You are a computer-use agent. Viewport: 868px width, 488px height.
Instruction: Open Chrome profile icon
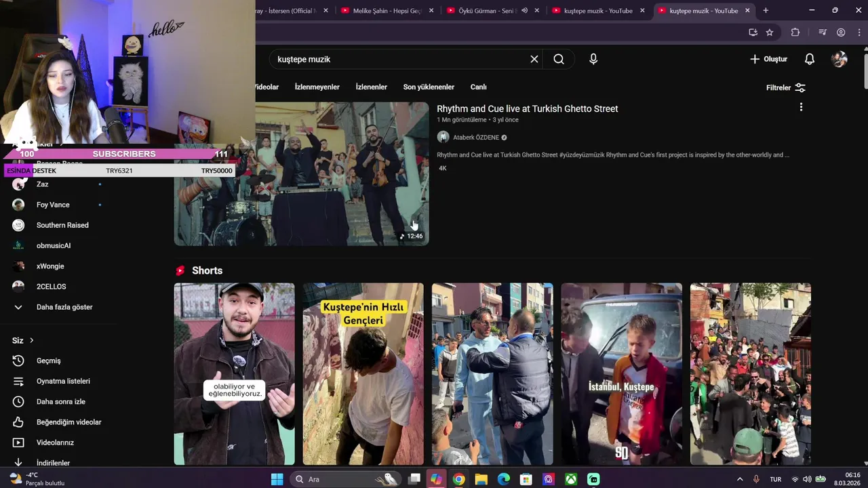point(841,32)
